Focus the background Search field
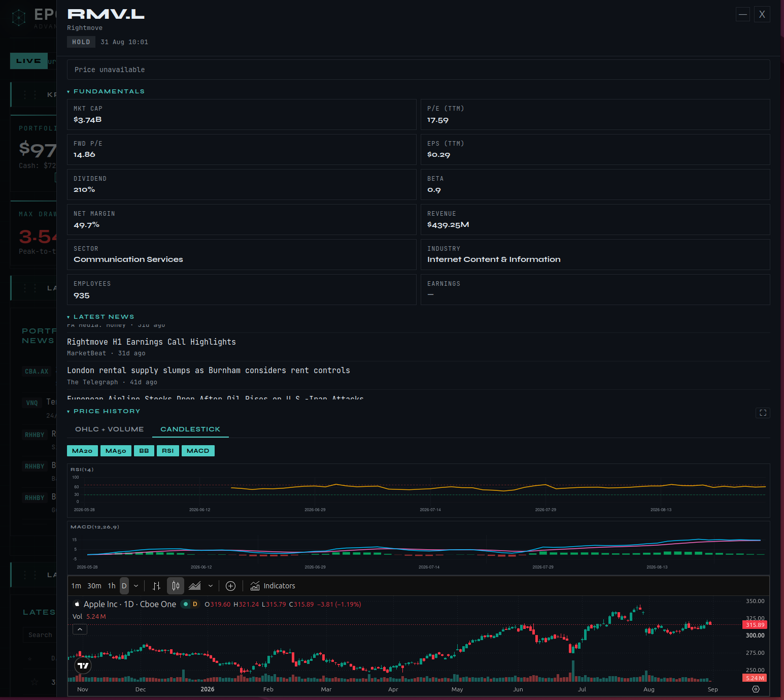Screen dimensions: 784x700 click(40, 635)
